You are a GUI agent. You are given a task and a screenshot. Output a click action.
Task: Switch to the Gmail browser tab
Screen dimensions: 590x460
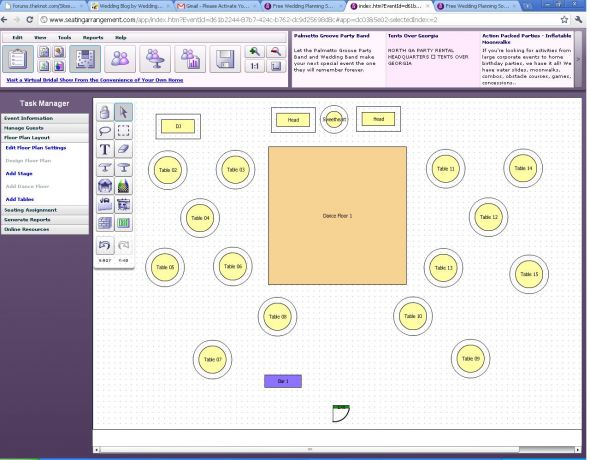tap(217, 6)
